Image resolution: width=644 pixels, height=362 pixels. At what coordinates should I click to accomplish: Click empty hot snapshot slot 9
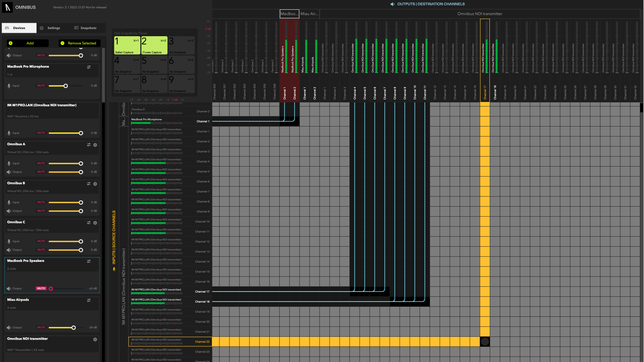[181, 84]
